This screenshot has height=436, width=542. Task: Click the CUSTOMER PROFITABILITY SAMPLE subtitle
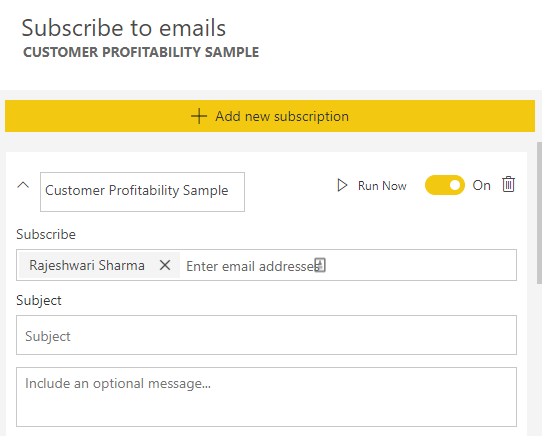(x=141, y=52)
